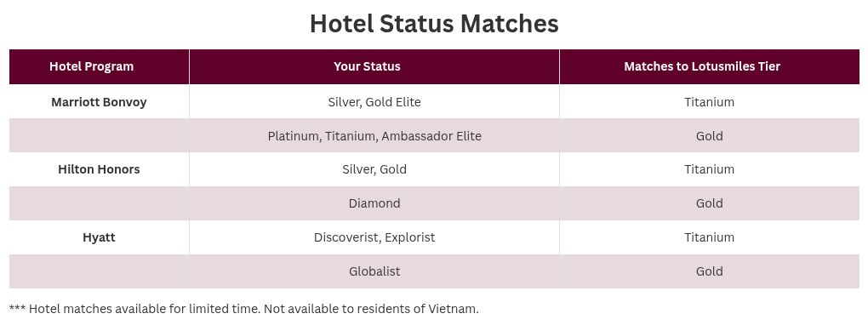Select Platinum, Titanium, Ambassador Elite cell

click(x=374, y=136)
